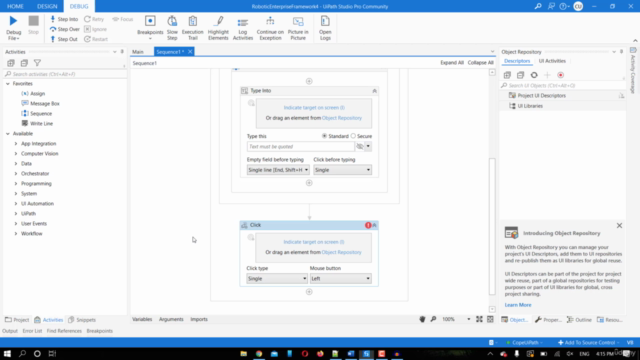This screenshot has width=640, height=360.
Task: Add activity above Type Into
Action: tap(309, 81)
